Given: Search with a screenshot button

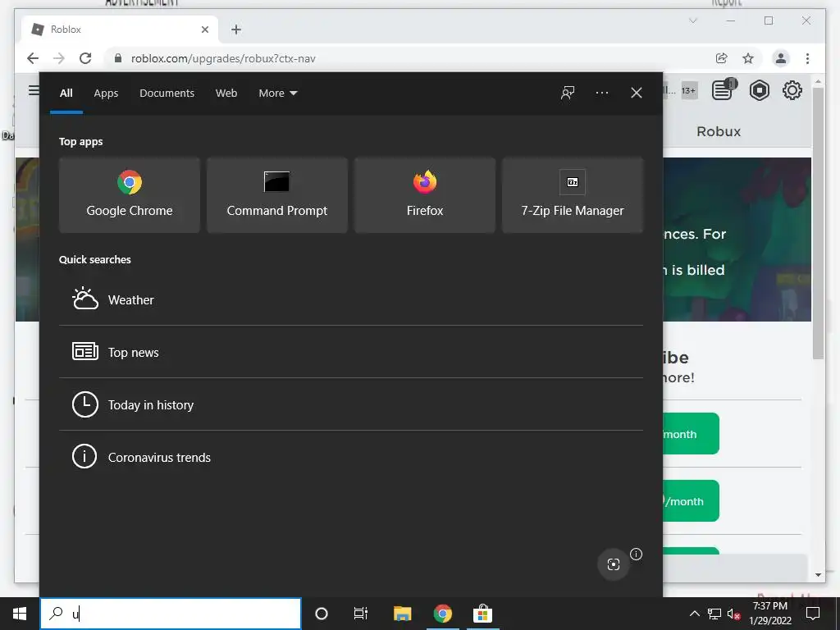Looking at the screenshot, I should coord(614,564).
